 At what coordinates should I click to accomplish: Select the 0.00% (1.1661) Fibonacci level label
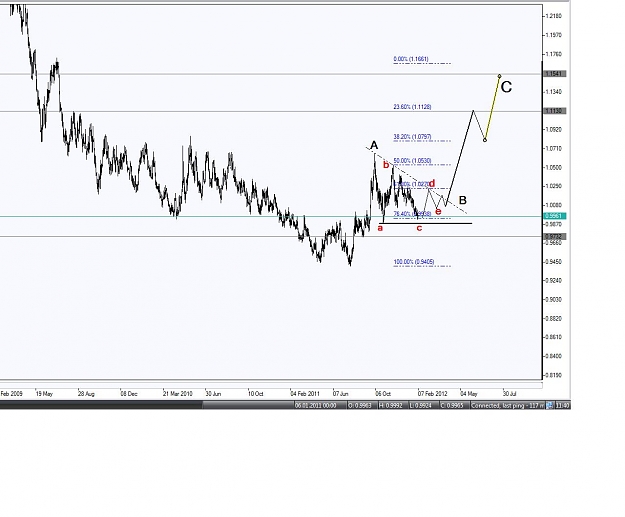(411, 59)
